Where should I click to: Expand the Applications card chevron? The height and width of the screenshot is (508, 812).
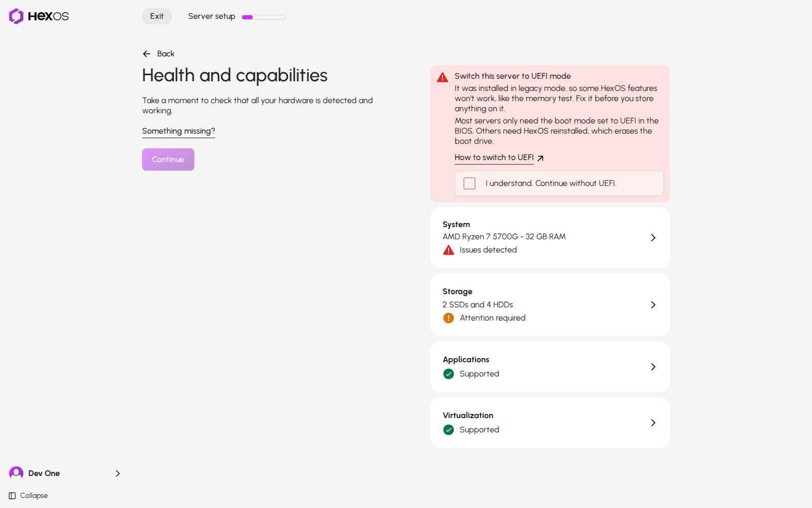pyautogui.click(x=653, y=367)
